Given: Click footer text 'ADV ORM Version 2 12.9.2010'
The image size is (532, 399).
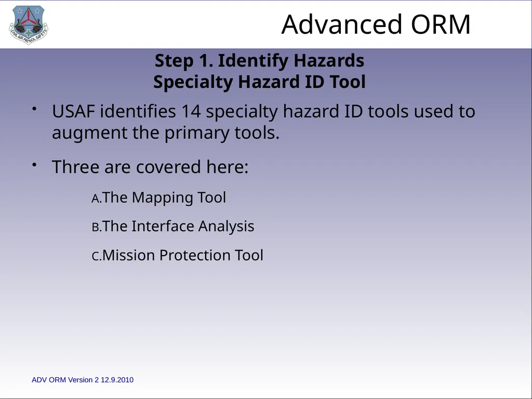Looking at the screenshot, I should pos(83,380).
